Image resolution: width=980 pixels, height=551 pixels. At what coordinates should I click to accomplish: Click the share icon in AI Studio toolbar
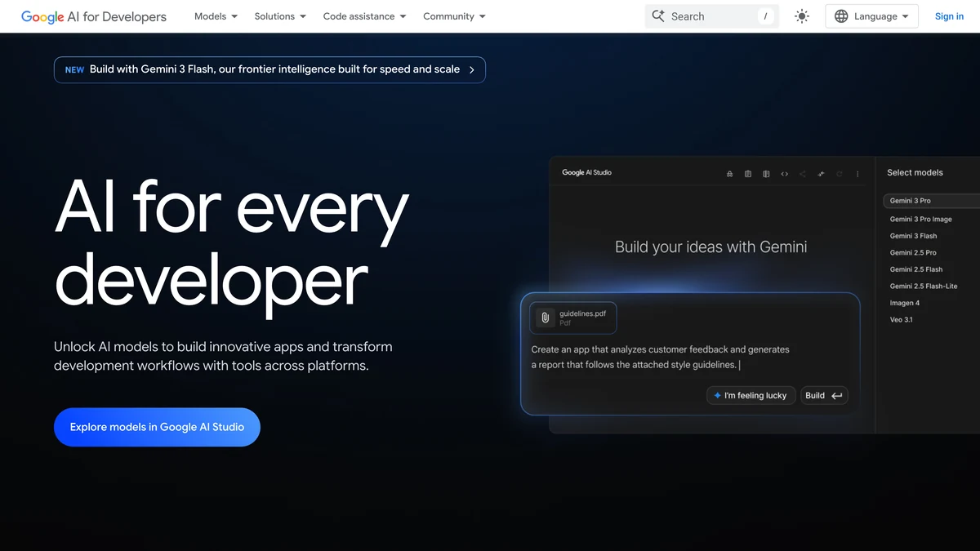pos(803,174)
